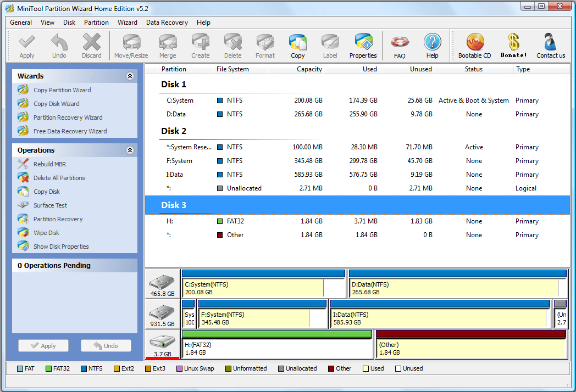Image resolution: width=576 pixels, height=392 pixels.
Task: Select the H: FAT32 partition row
Action: [x=357, y=221]
